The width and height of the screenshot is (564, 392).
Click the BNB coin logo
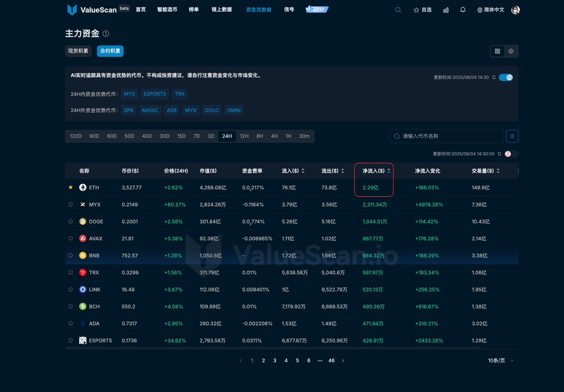click(83, 255)
